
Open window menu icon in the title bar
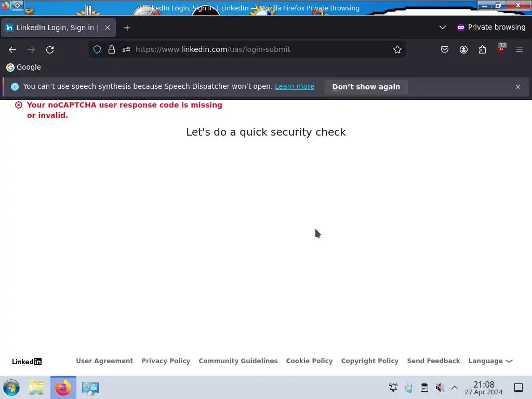pyautogui.click(x=17, y=5)
